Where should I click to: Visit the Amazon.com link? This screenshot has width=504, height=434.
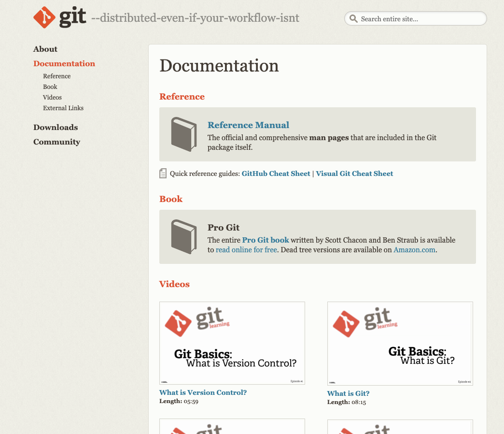click(414, 250)
